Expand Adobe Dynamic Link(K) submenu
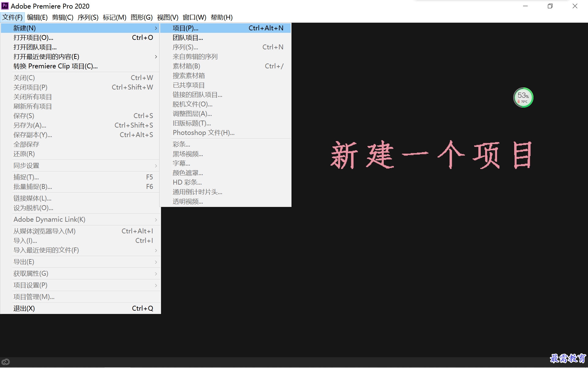The image size is (588, 368). tap(80, 219)
